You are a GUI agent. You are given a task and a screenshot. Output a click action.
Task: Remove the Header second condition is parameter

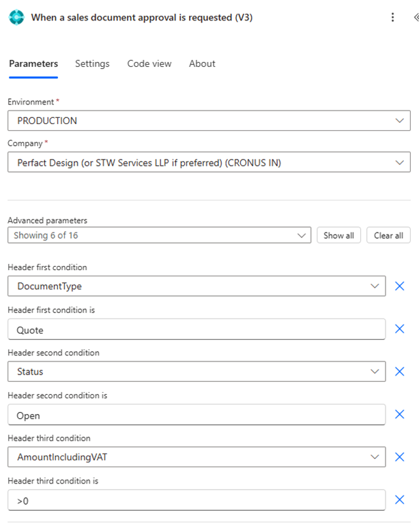point(400,414)
